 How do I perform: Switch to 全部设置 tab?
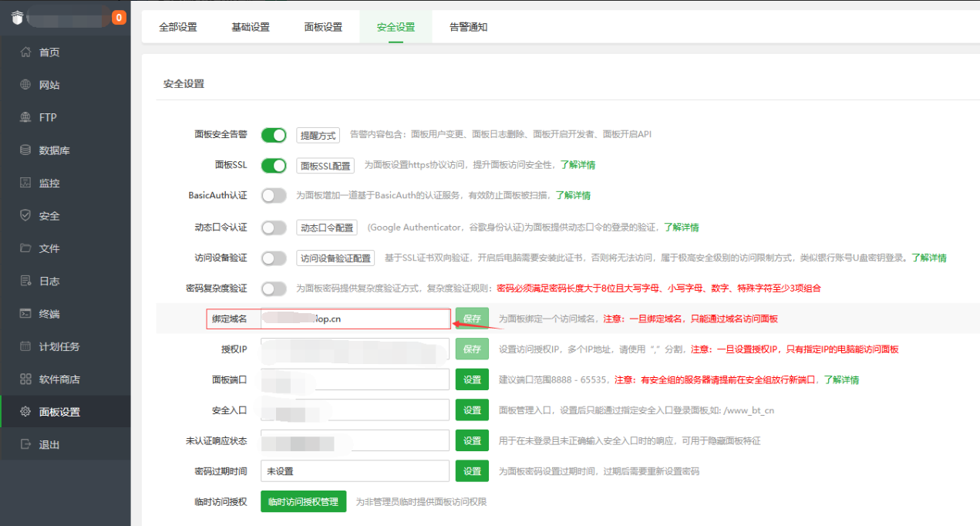178,27
